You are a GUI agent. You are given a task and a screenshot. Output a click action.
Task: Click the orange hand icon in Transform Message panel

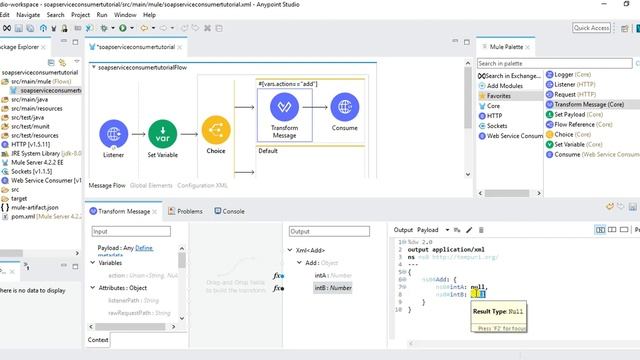(610, 207)
